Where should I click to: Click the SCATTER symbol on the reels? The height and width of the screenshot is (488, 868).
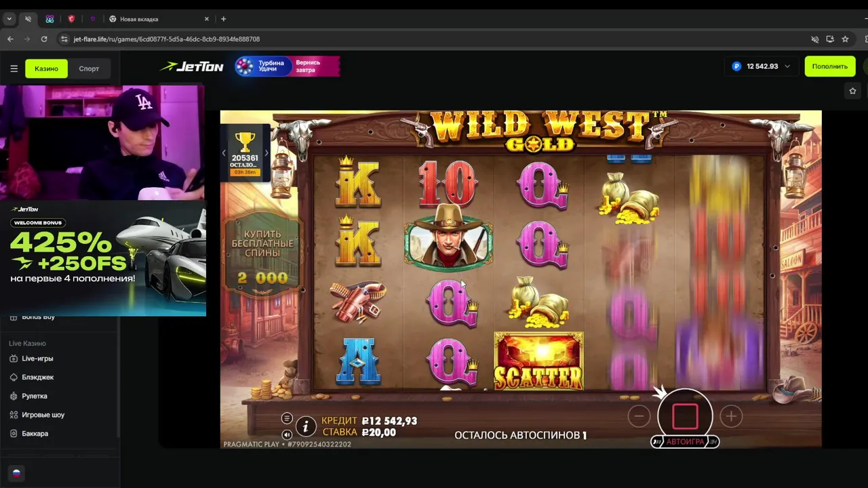click(x=538, y=361)
